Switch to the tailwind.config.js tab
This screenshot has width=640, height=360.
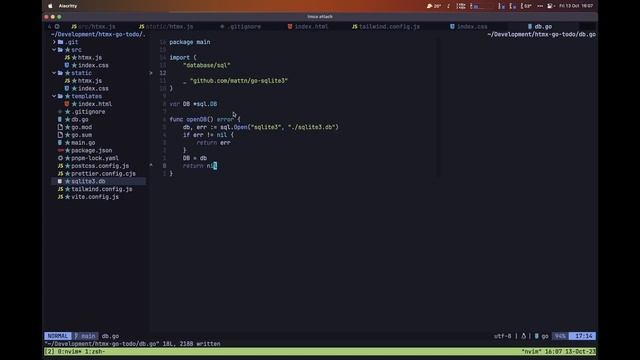tap(386, 27)
